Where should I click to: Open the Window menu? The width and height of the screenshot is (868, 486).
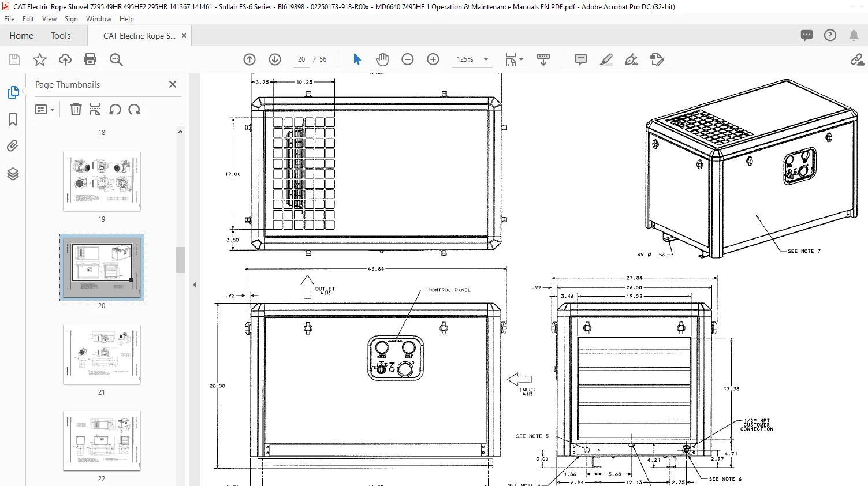click(x=99, y=19)
